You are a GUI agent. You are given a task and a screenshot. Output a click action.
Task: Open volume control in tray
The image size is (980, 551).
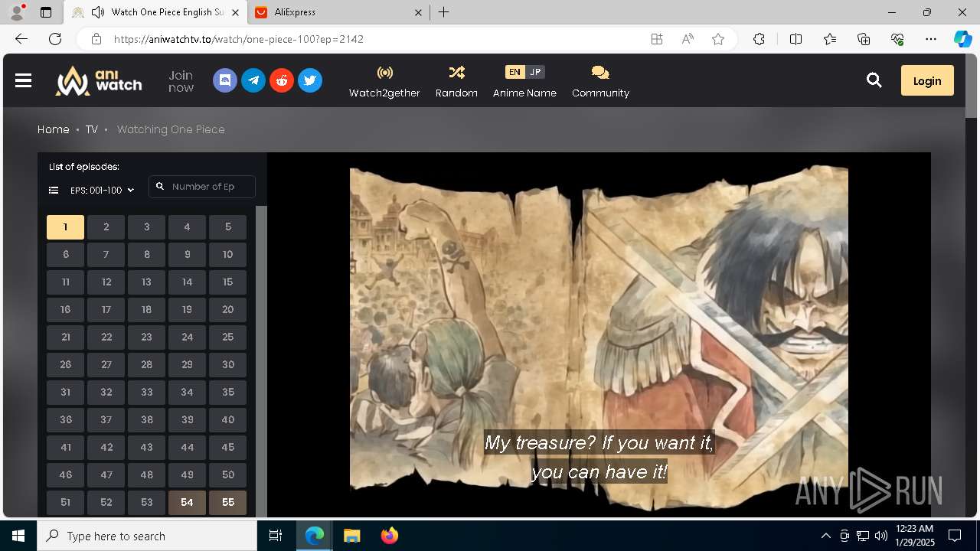[x=880, y=536]
